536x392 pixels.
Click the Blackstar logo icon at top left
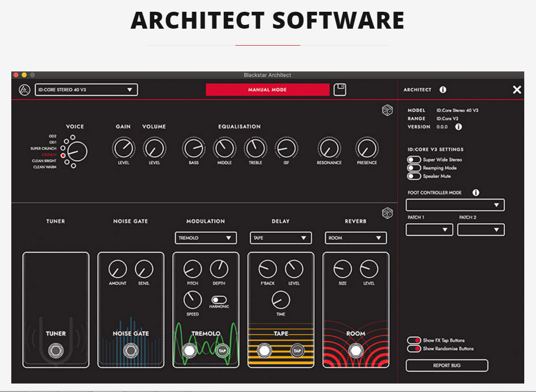tap(24, 90)
